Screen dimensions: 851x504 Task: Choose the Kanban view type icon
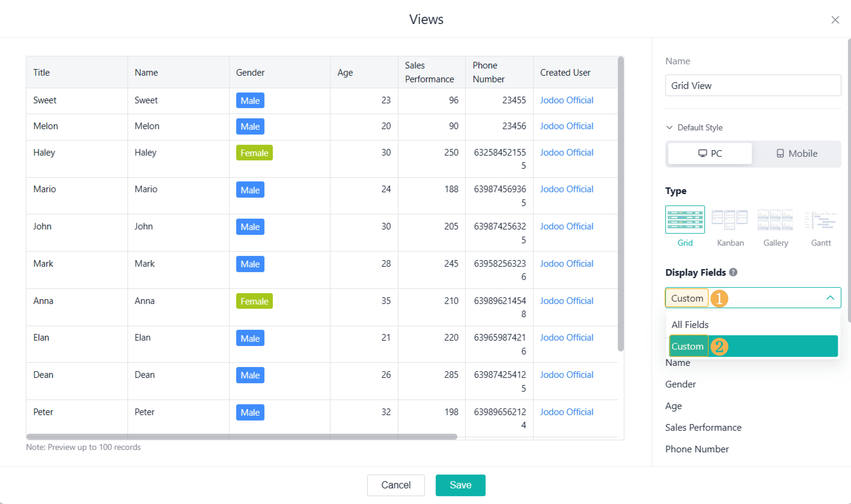point(730,220)
